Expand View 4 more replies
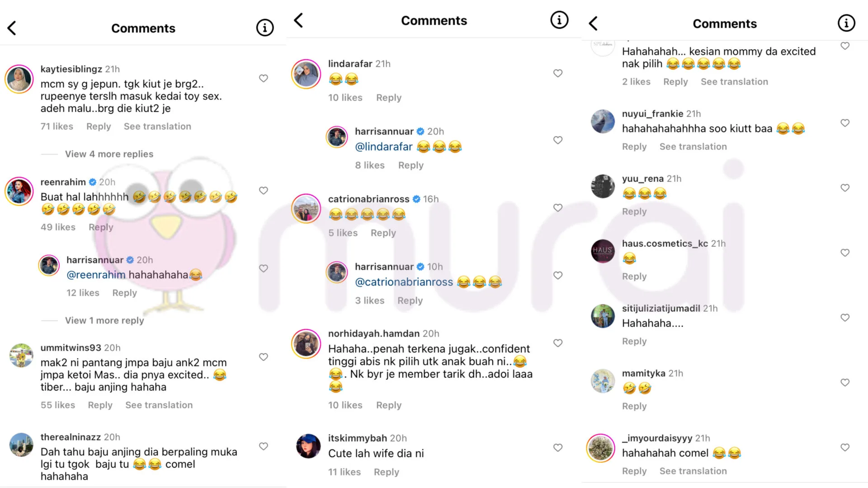Viewport: 868px width, 488px height. pos(109,154)
